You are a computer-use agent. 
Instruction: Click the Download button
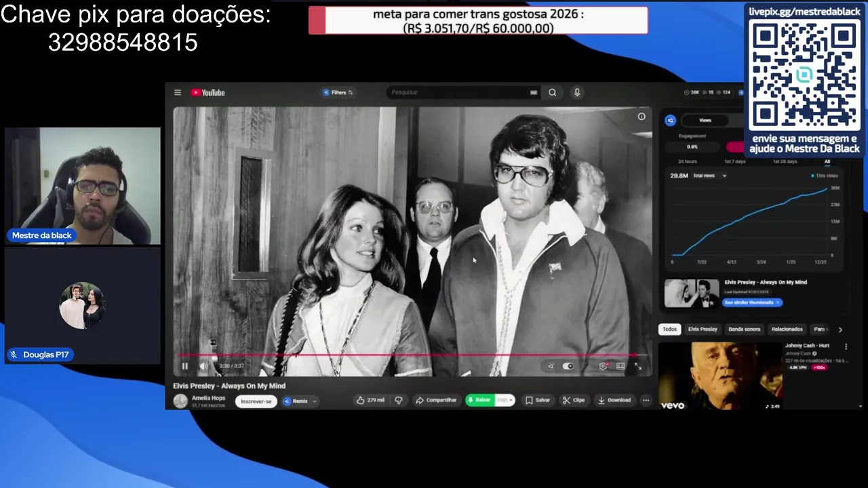coord(614,401)
